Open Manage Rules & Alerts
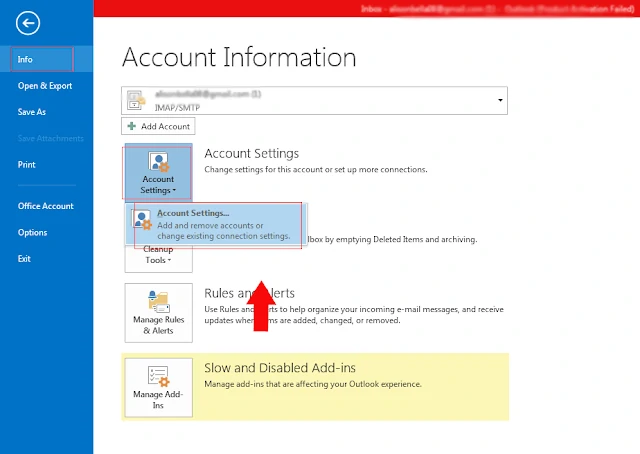Image resolution: width=640 pixels, height=454 pixels. 158,313
